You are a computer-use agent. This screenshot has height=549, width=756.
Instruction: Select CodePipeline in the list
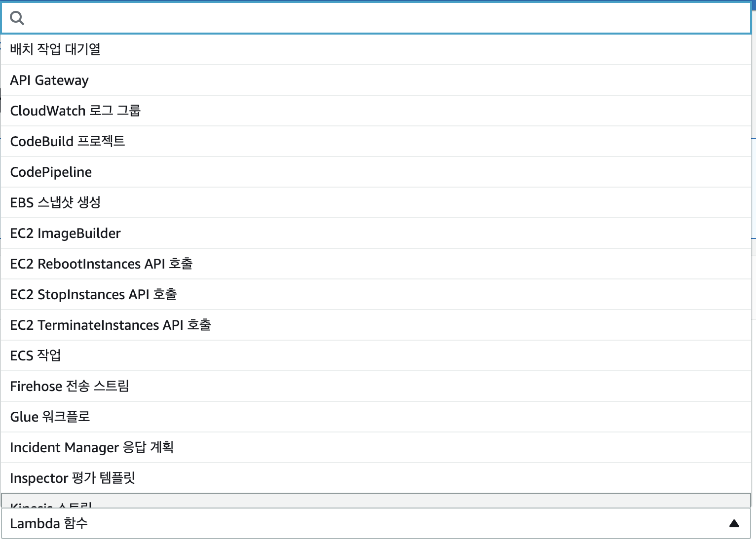click(376, 172)
